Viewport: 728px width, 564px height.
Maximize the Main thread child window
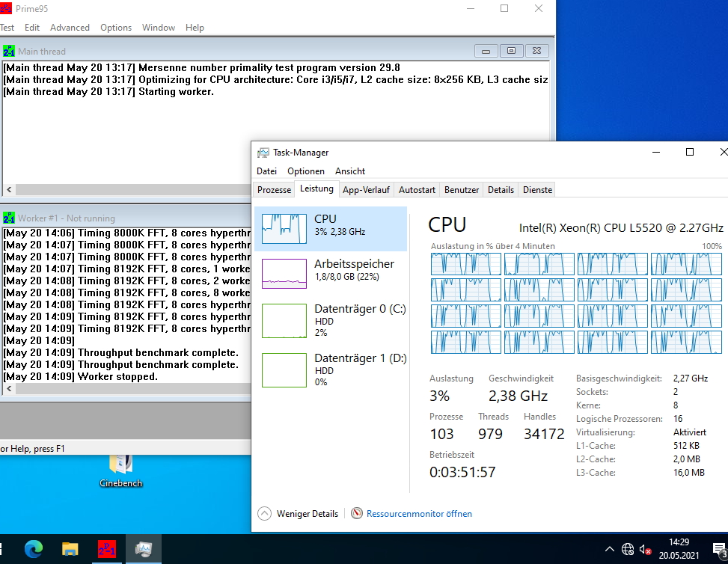pyautogui.click(x=511, y=51)
